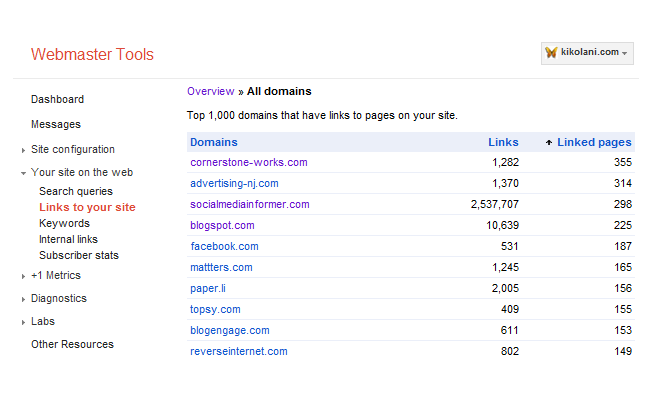Screen dimensions: 652x400
Task: Expand the Diagnostics section arrow
Action: coord(23,299)
